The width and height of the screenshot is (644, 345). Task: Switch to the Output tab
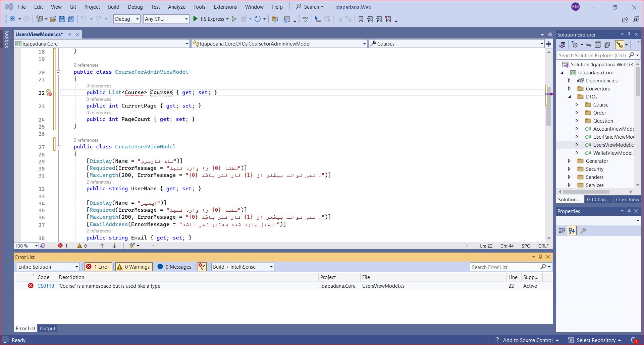click(x=47, y=328)
